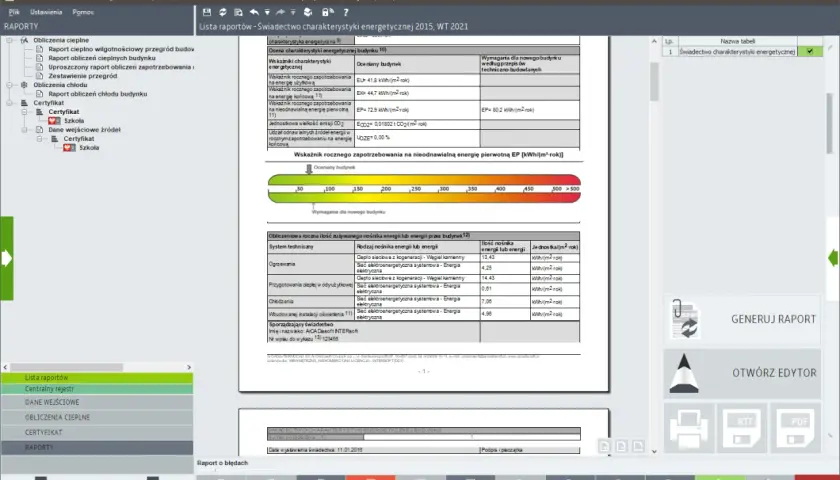
Task: Print the report with printer icon
Action: pos(689,427)
